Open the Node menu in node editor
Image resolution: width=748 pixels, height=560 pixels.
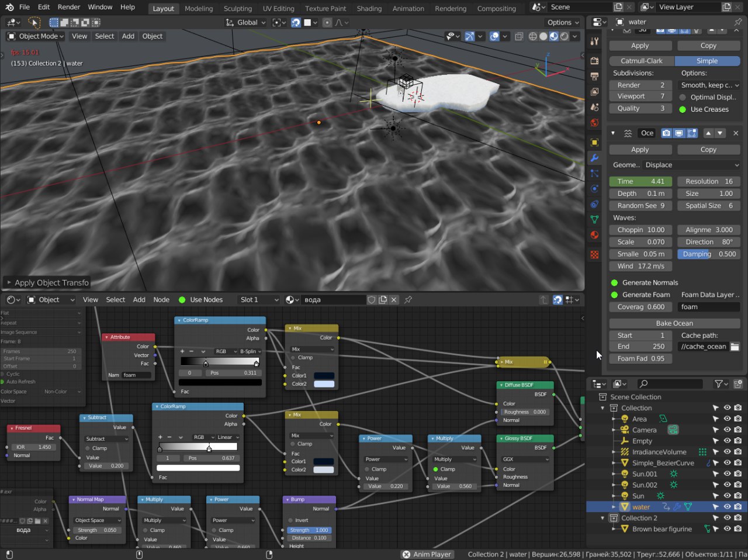coord(161,300)
